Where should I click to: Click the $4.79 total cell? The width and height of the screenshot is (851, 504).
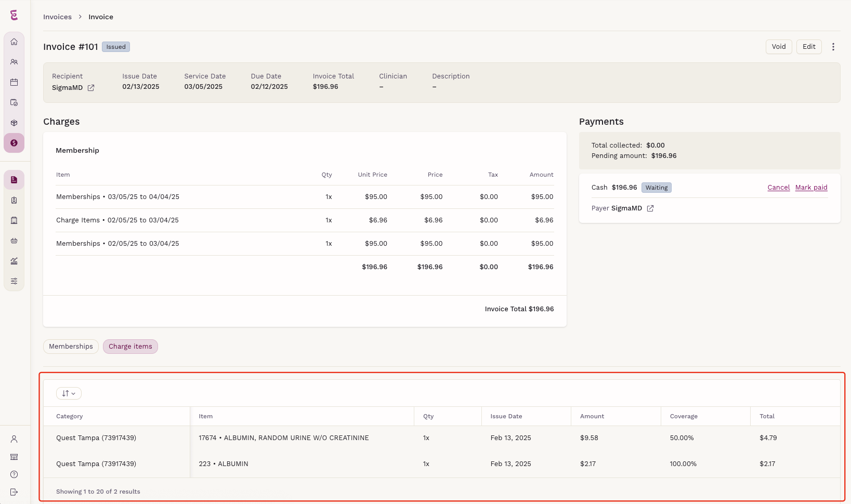pos(768,438)
